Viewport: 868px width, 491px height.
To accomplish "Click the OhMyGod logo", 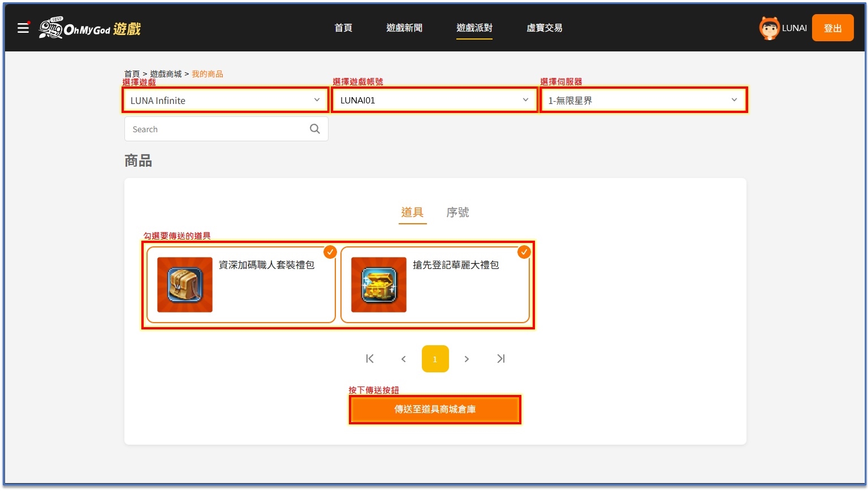I will 90,28.
